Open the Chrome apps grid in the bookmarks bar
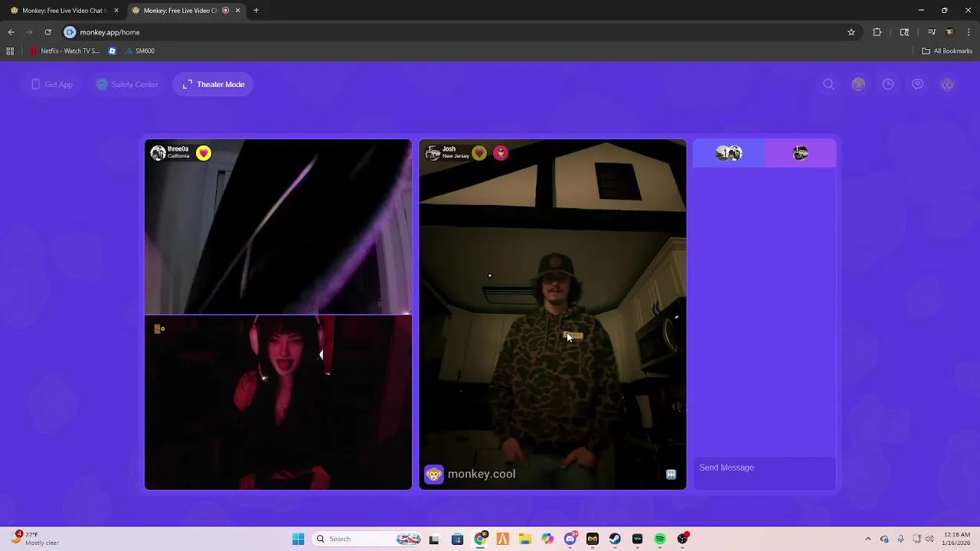 (x=10, y=51)
